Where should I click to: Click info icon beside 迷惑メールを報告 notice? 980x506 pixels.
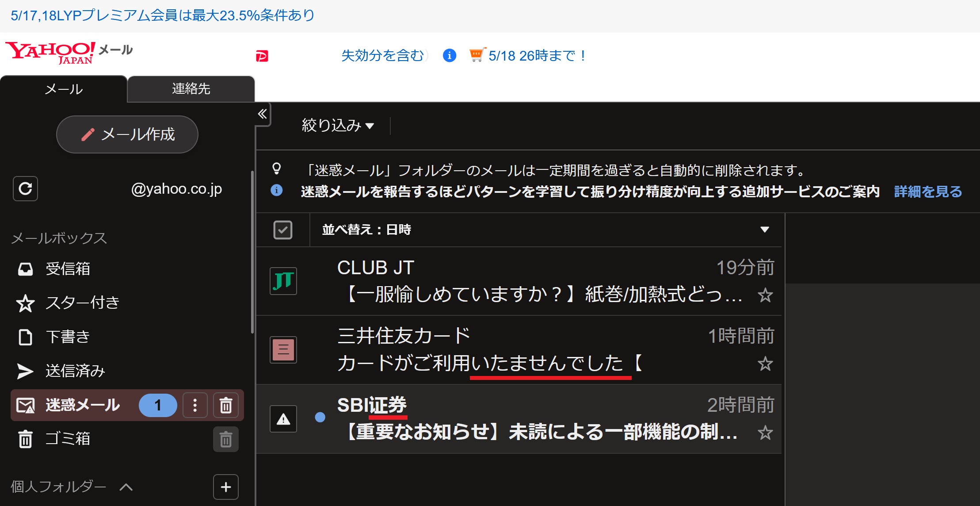pyautogui.click(x=277, y=190)
